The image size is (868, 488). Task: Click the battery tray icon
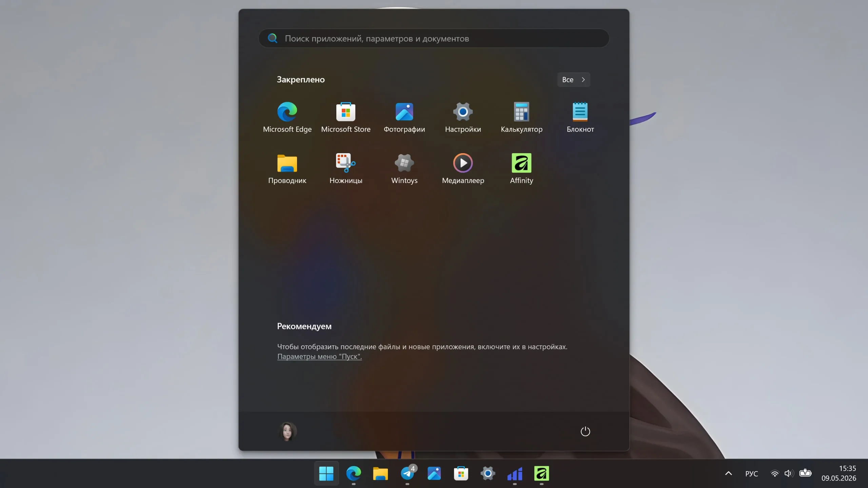(x=805, y=473)
